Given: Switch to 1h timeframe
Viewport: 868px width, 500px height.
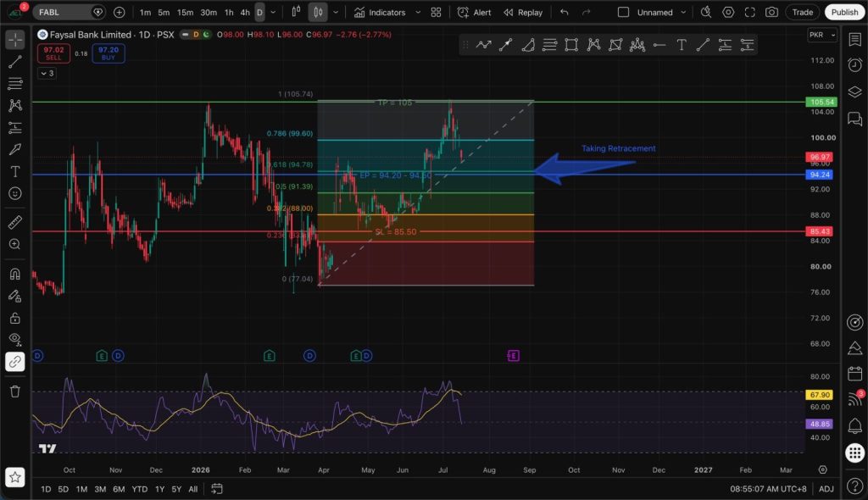Looking at the screenshot, I should [229, 12].
